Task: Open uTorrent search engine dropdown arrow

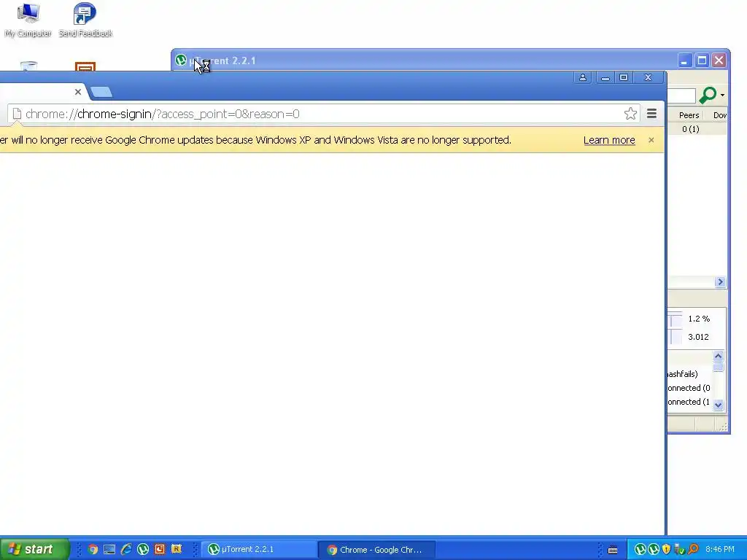Action: point(722,96)
